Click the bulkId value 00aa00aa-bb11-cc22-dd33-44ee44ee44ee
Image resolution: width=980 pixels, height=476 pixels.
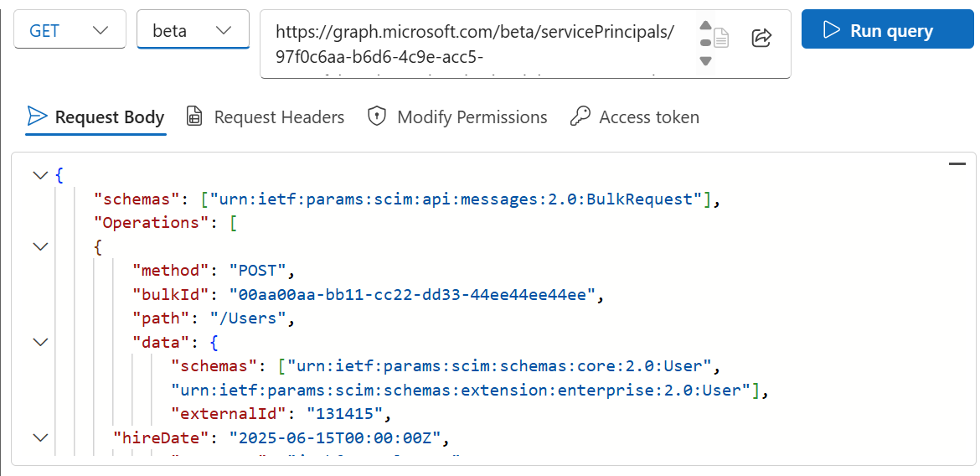click(x=411, y=295)
